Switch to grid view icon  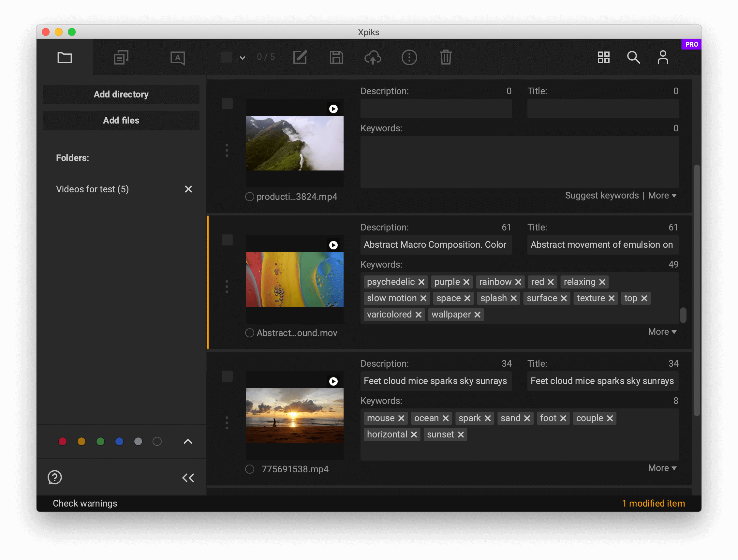click(x=603, y=57)
